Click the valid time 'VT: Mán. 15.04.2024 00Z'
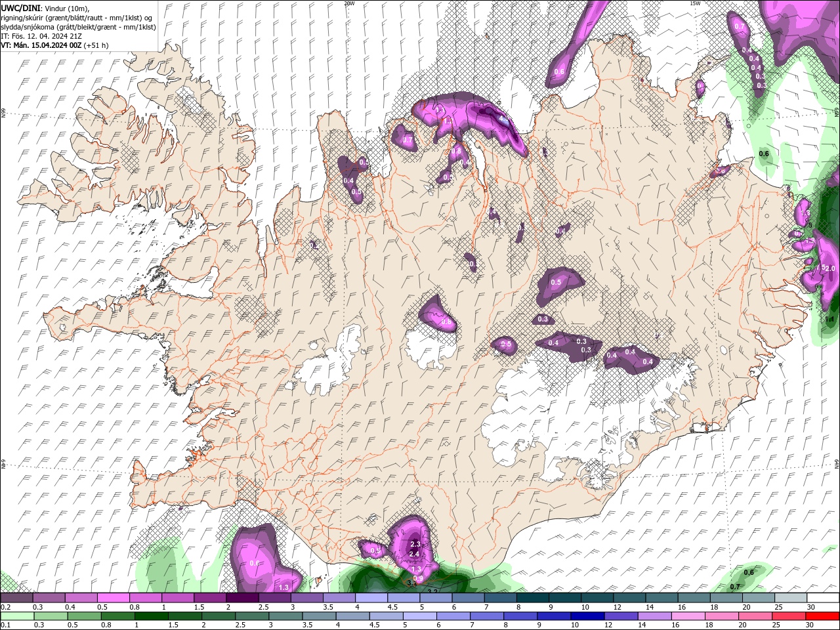This screenshot has width=840, height=630. pyautogui.click(x=41, y=45)
